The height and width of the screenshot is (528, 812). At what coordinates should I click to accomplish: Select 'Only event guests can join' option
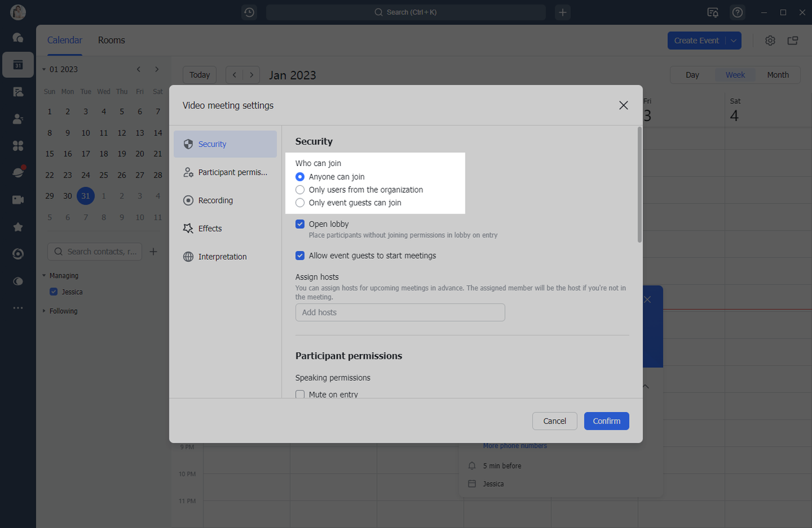coord(301,203)
